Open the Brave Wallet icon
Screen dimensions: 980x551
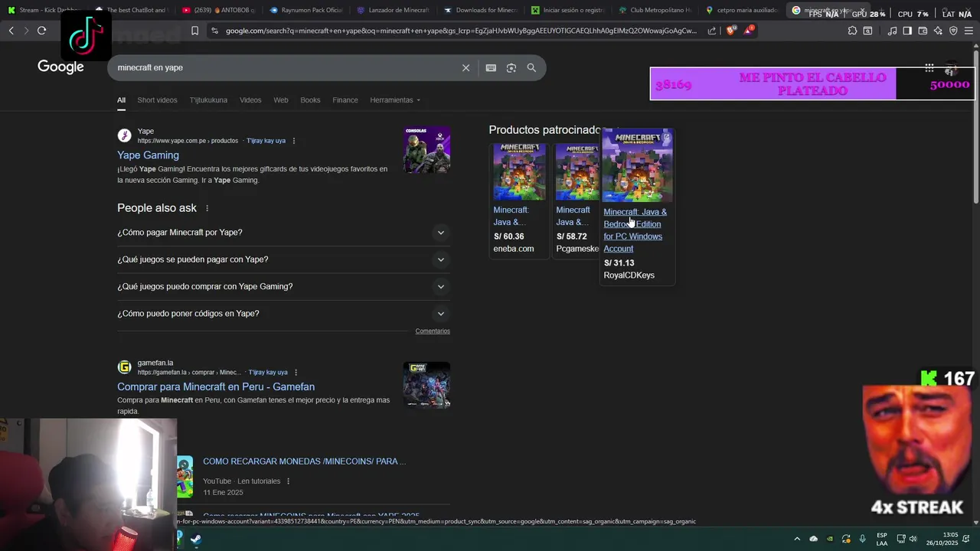coord(923,31)
